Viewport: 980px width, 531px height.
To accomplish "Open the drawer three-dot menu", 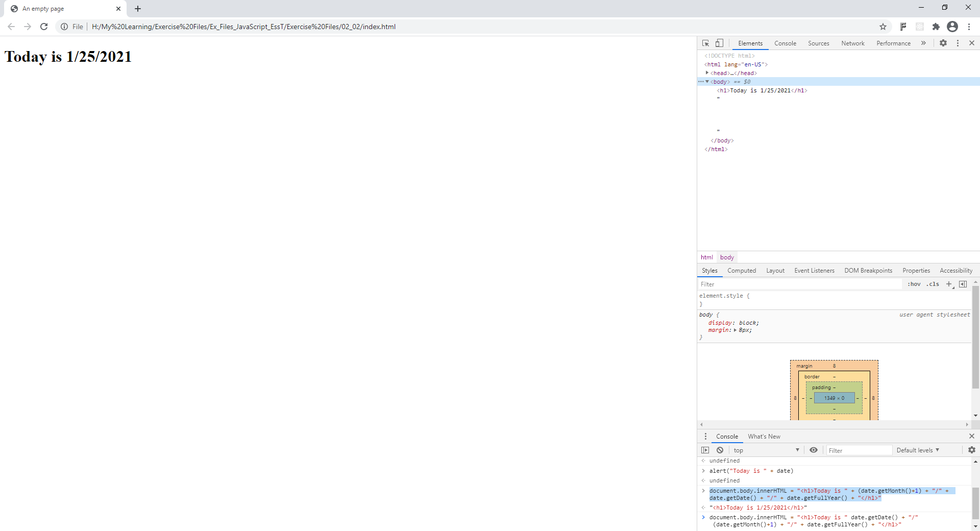I will click(705, 437).
